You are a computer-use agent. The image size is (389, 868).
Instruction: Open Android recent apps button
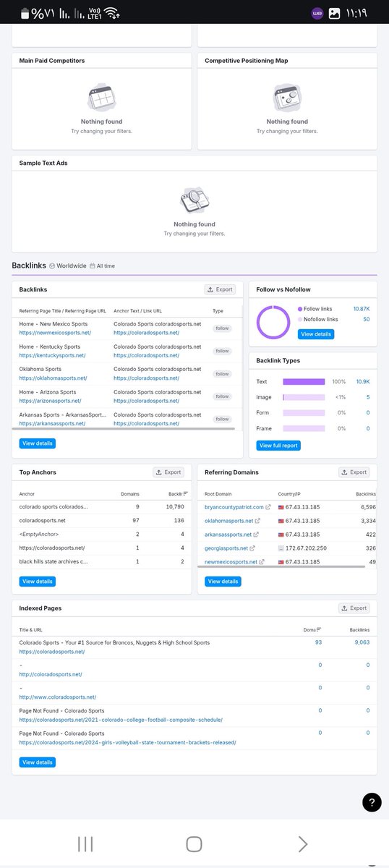coord(85,844)
